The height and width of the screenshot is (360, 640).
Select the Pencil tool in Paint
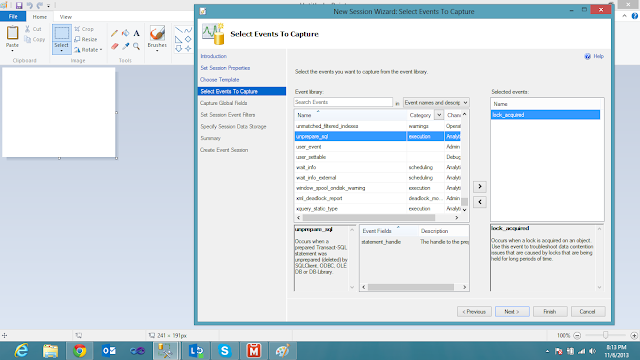tap(114, 33)
